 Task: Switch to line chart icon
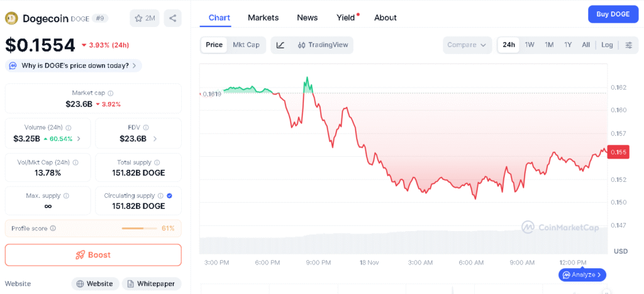pyautogui.click(x=280, y=45)
